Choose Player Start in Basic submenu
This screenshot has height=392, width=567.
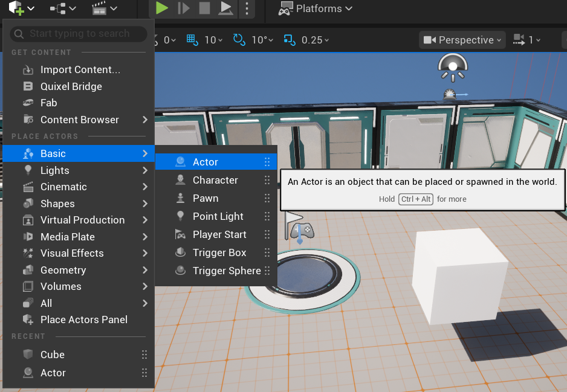(216, 234)
